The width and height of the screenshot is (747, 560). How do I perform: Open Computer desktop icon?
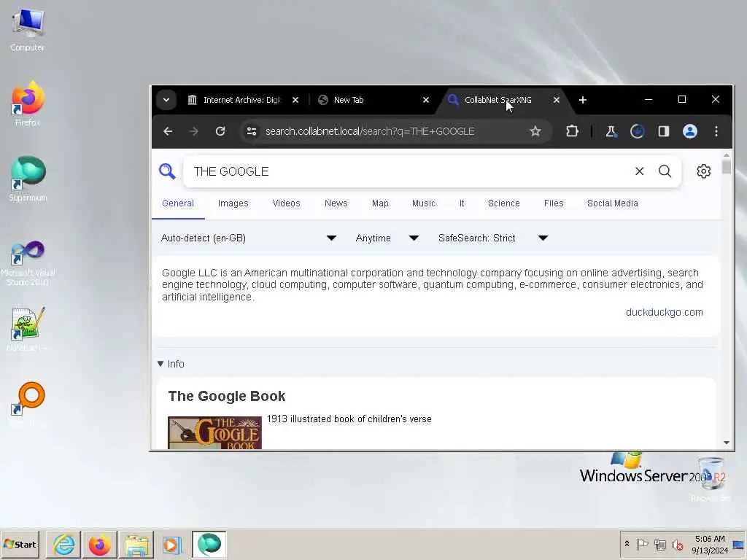(27, 29)
